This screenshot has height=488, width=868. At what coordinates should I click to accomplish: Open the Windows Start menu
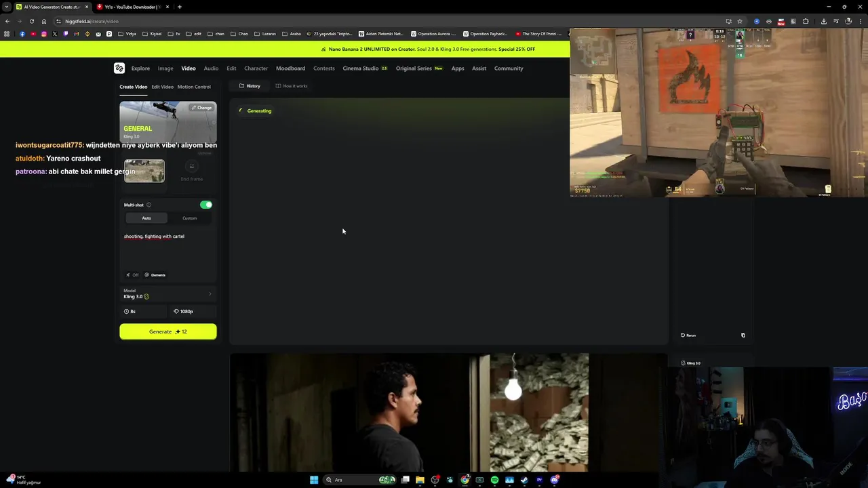click(x=314, y=480)
